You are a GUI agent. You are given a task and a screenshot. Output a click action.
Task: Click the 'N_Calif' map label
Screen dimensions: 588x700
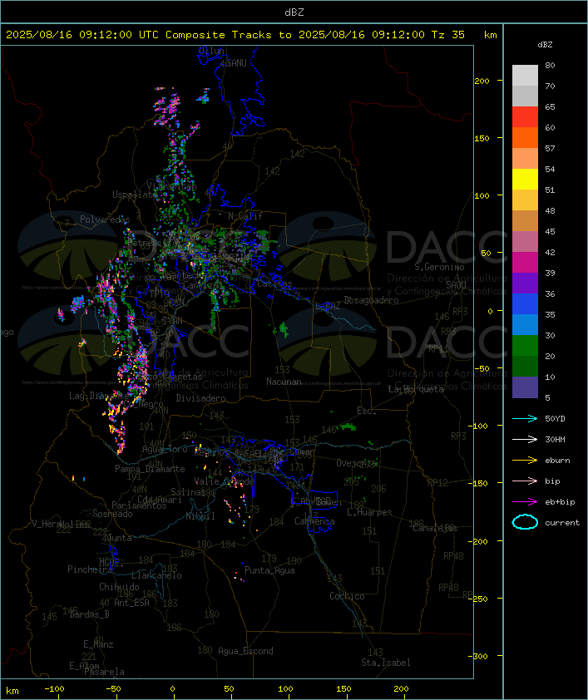click(x=245, y=215)
